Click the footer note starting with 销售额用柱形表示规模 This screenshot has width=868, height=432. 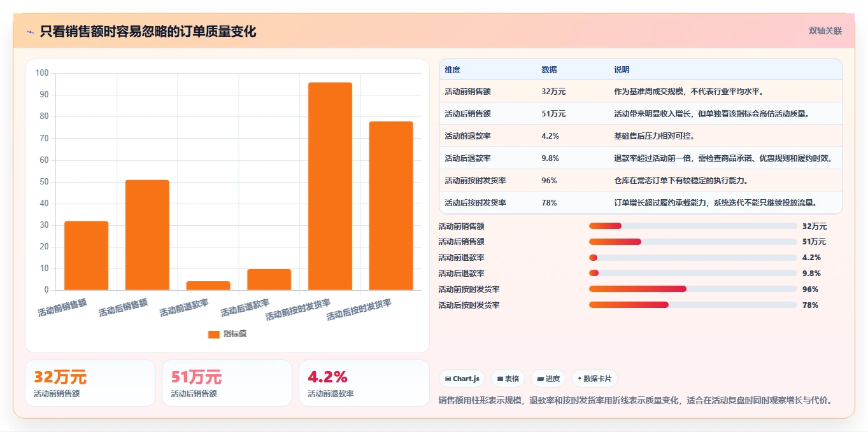click(636, 401)
